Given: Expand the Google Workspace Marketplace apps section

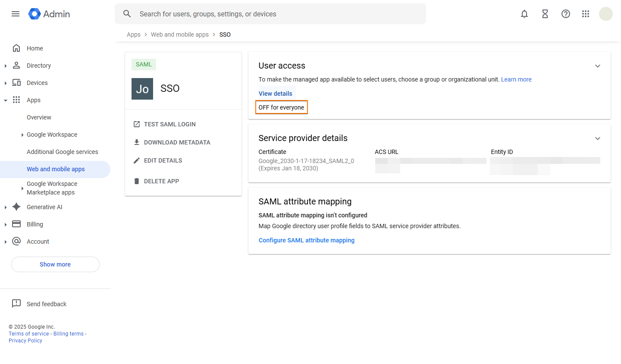Looking at the screenshot, I should pyautogui.click(x=22, y=188).
